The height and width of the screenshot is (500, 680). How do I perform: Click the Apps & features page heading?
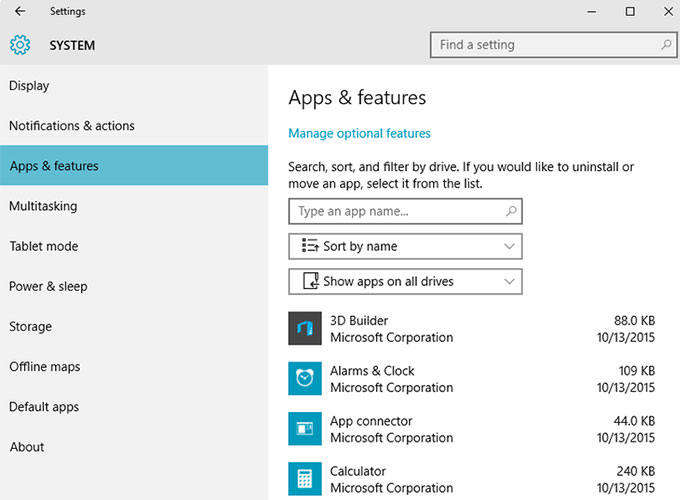pos(357,98)
